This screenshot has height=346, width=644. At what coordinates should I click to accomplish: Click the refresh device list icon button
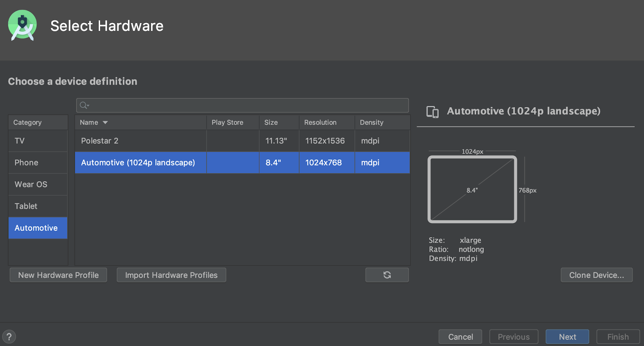tap(387, 275)
